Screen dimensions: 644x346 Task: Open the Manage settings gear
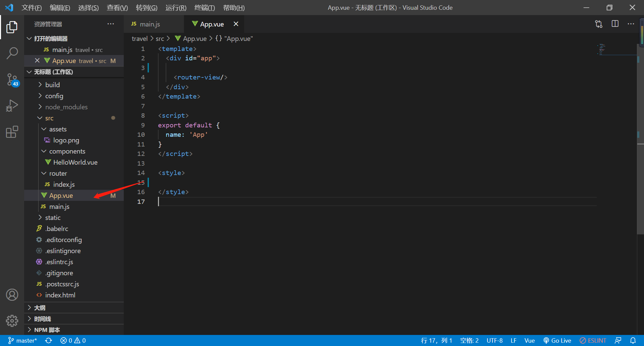coord(12,321)
